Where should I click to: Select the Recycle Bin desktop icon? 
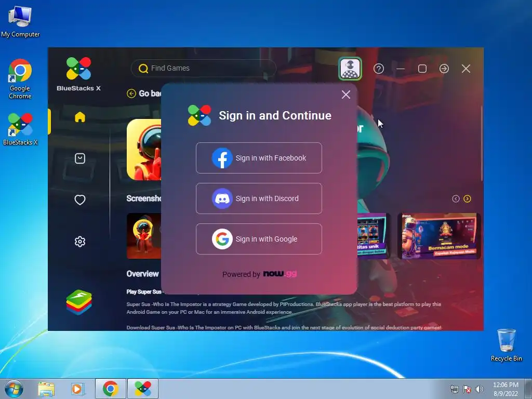click(x=506, y=345)
